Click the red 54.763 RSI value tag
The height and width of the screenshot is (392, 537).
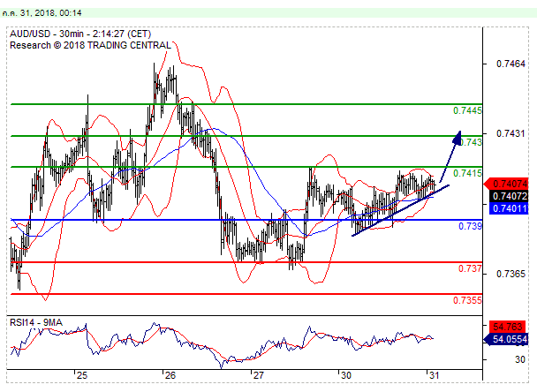(x=507, y=327)
